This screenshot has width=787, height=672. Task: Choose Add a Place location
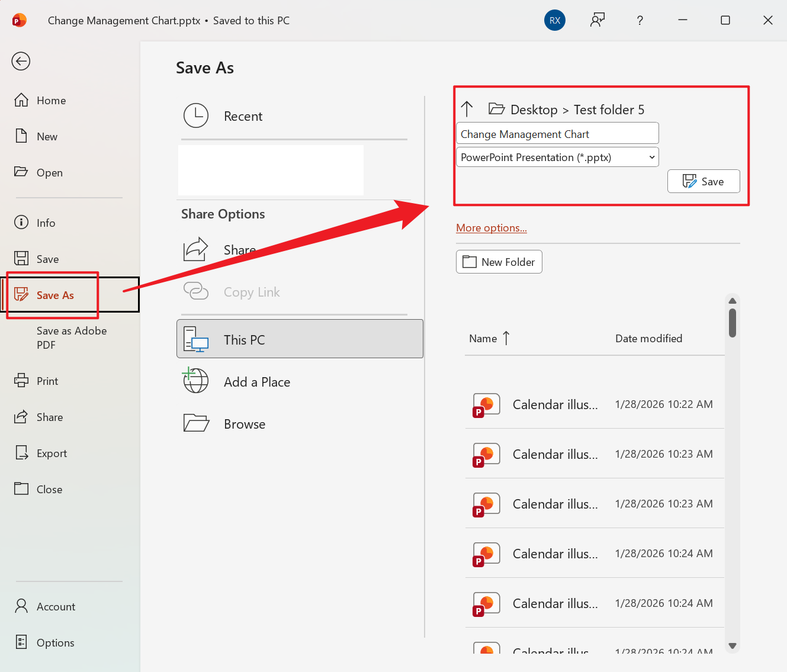coord(256,382)
